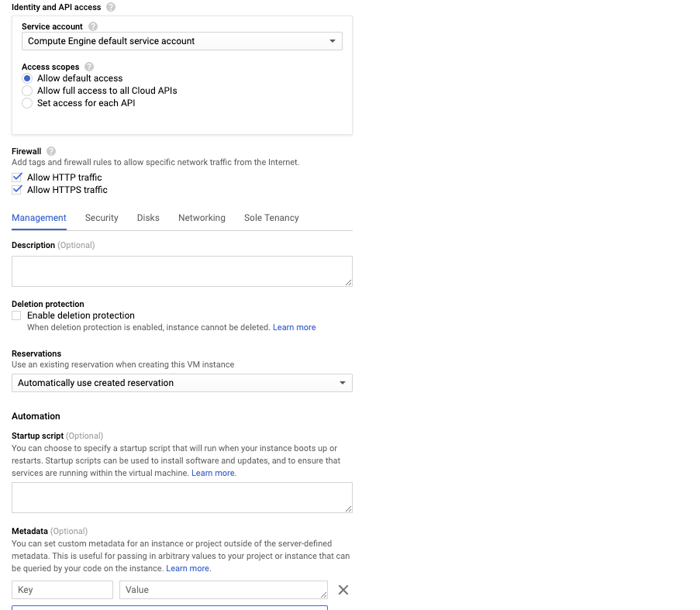Choose Set access for each API
This screenshot has height=610, width=700.
(x=26, y=102)
